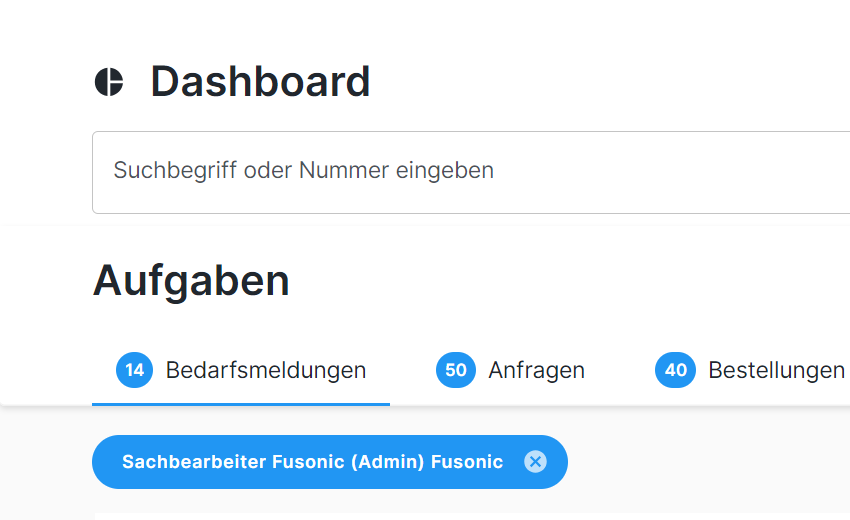This screenshot has width=850, height=520.
Task: Focus the Suchbegriff oder Nummer search field
Action: [x=470, y=172]
